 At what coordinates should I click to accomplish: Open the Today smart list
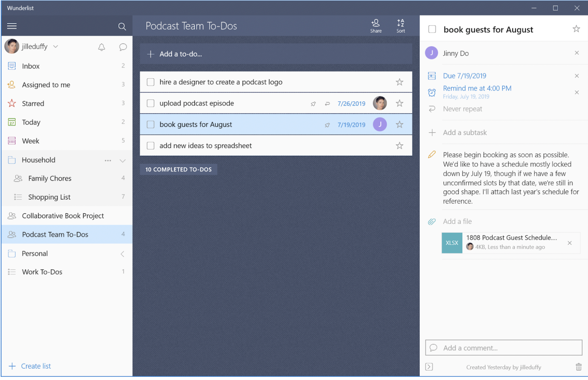pyautogui.click(x=67, y=122)
